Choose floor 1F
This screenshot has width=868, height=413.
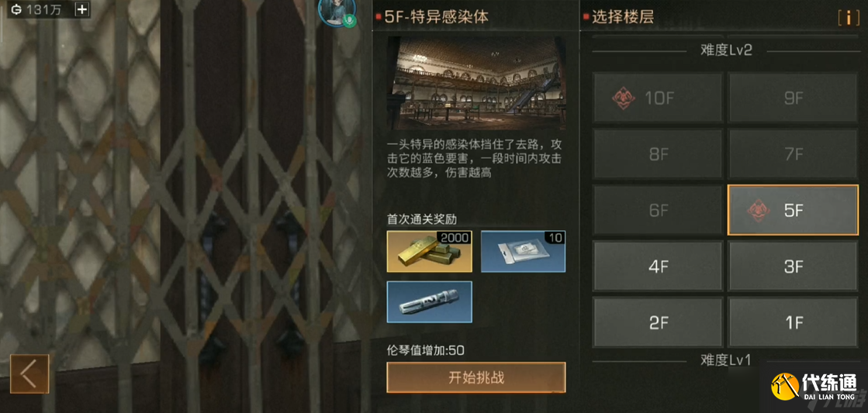[793, 323]
